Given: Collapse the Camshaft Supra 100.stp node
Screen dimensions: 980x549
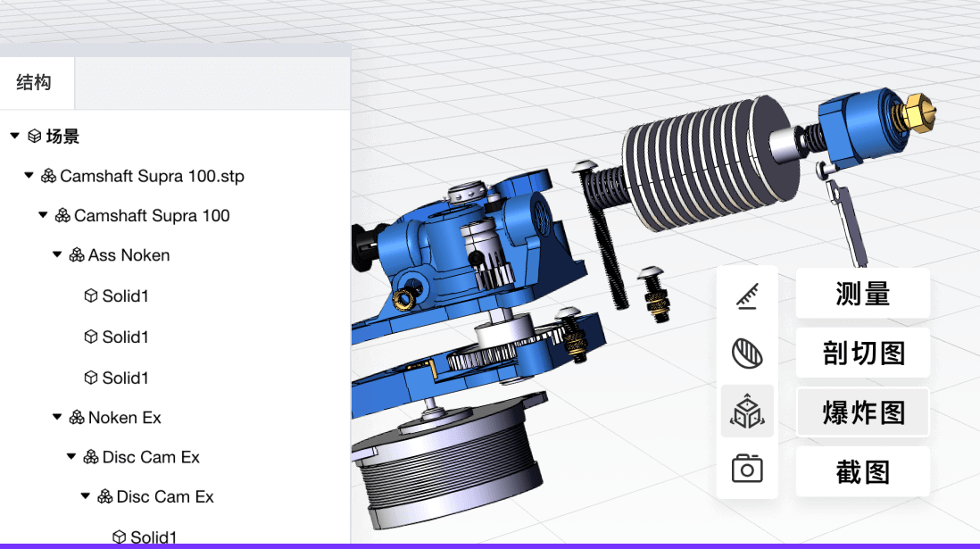Looking at the screenshot, I should (x=28, y=176).
